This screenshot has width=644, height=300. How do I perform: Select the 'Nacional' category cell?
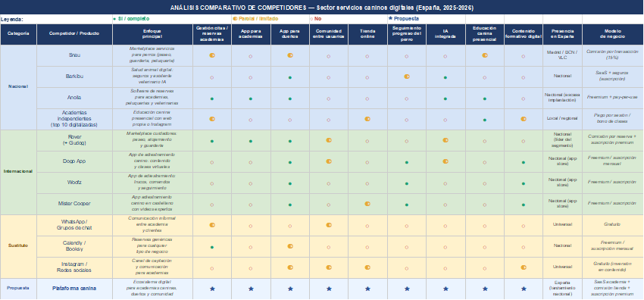(18, 87)
